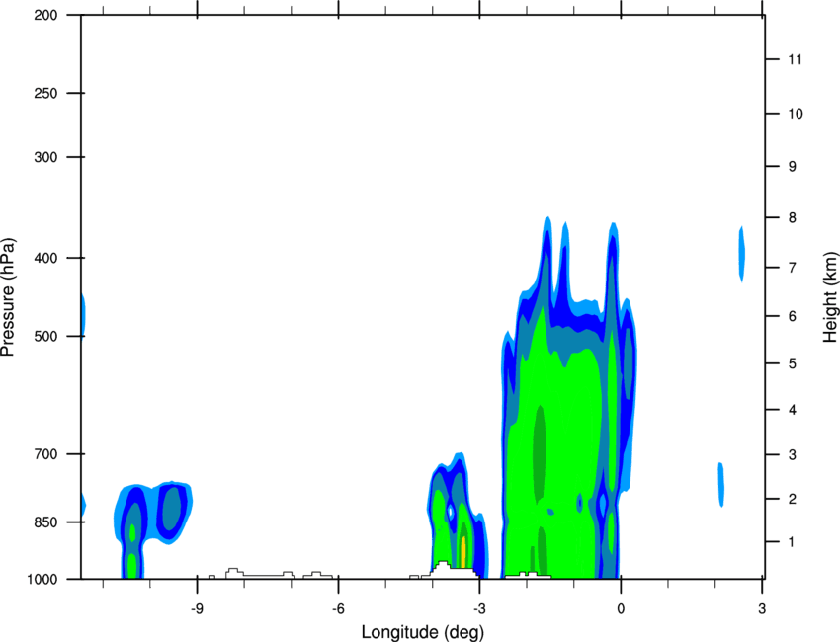Click the 5 km height label
The image size is (840, 642).
click(793, 363)
